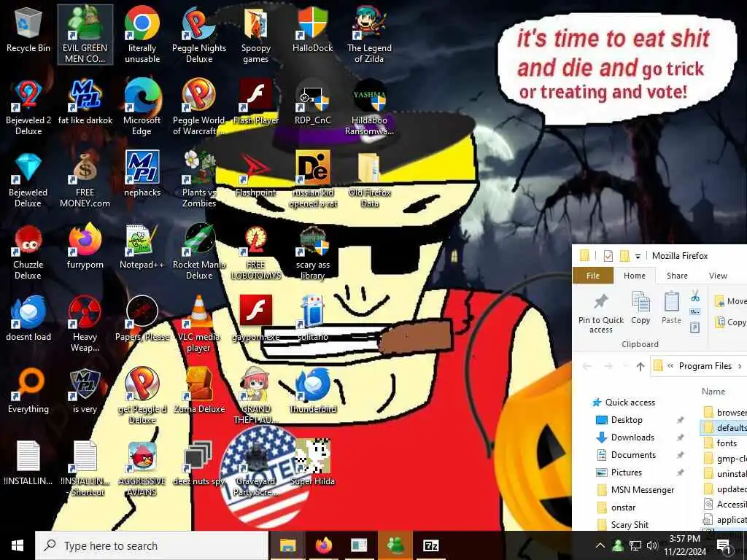
Task: Open the taskbar clock and date
Action: click(x=685, y=545)
